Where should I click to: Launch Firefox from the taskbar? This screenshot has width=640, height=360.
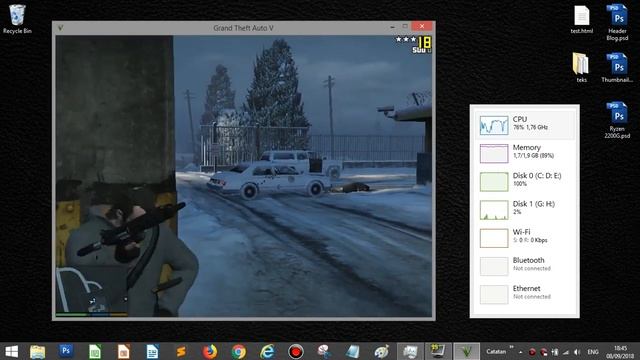(210, 351)
